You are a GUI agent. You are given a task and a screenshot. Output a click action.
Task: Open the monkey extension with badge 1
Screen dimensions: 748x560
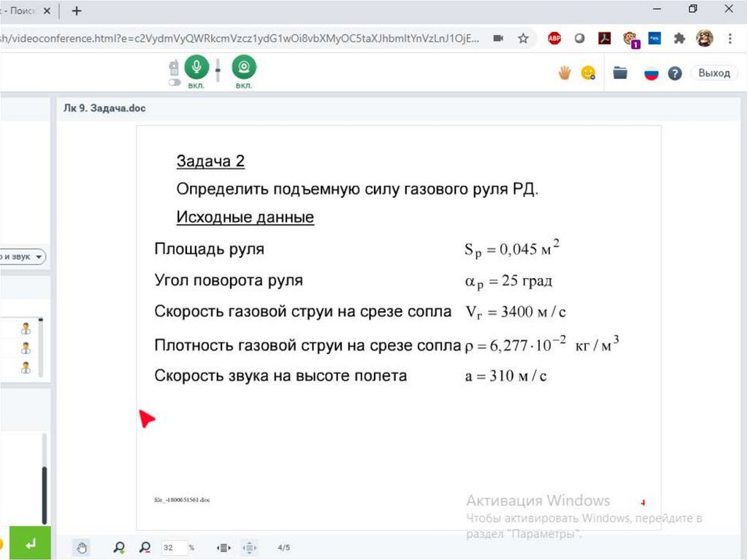pyautogui.click(x=630, y=39)
